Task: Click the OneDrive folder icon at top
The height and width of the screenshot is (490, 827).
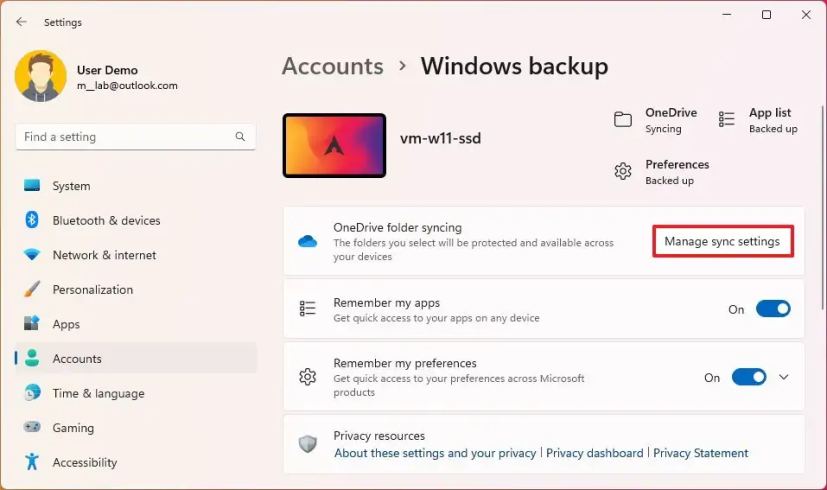Action: point(623,120)
